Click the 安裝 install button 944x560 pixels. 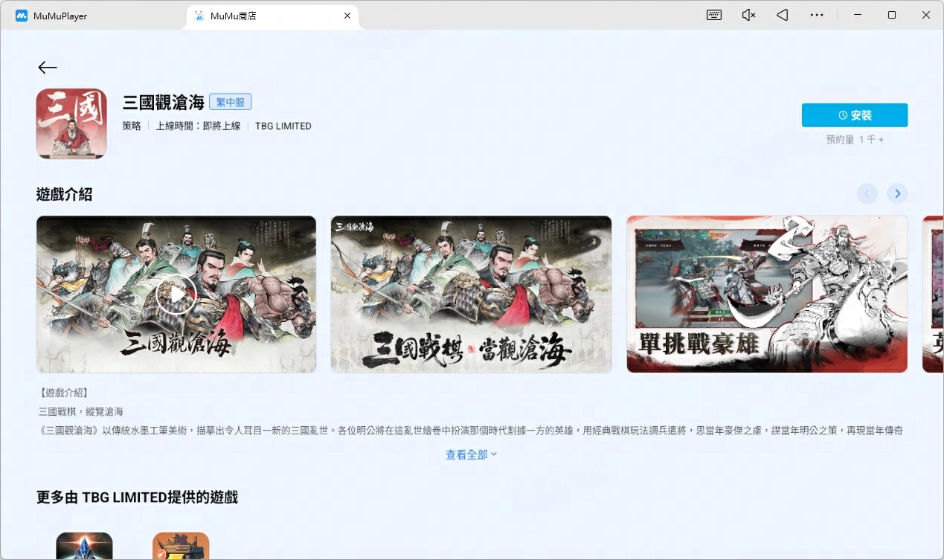coord(855,115)
